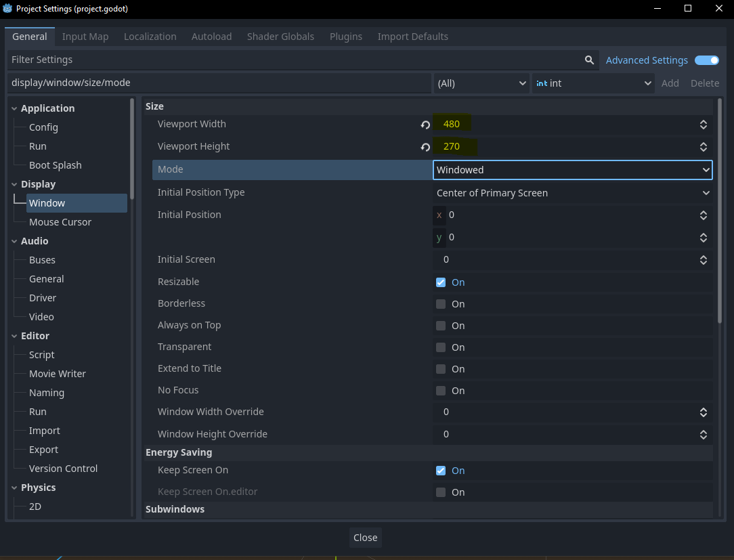The image size is (734, 560).
Task: Enable the Always on Top checkbox
Action: [441, 326]
